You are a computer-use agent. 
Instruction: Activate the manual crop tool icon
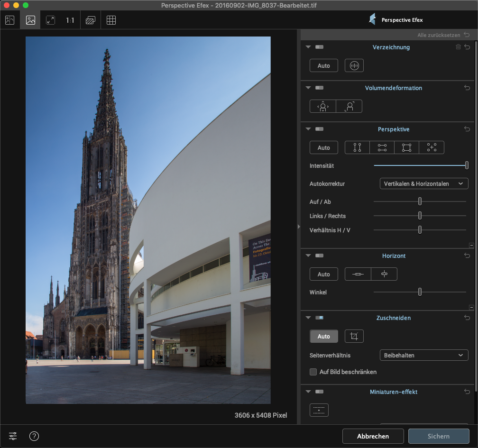[354, 336]
